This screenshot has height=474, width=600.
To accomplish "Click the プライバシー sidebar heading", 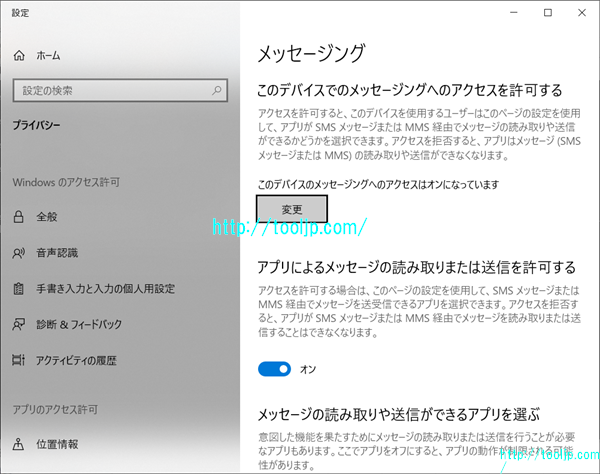I will [36, 125].
